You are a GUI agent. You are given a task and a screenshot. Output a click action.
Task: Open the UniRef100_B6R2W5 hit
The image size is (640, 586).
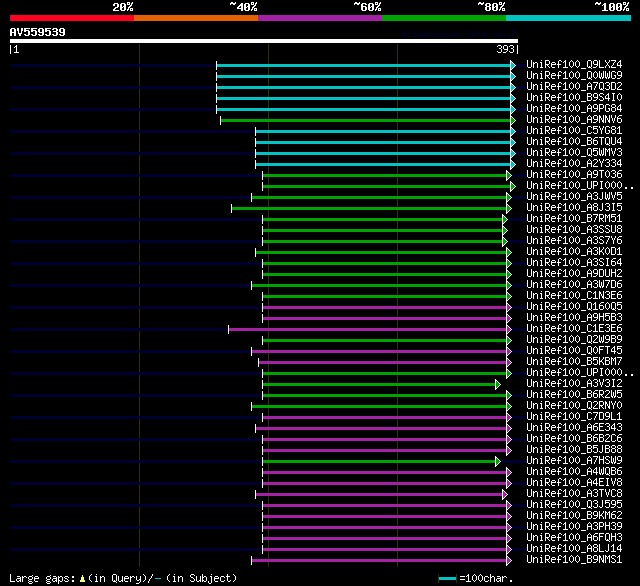[x=574, y=395]
